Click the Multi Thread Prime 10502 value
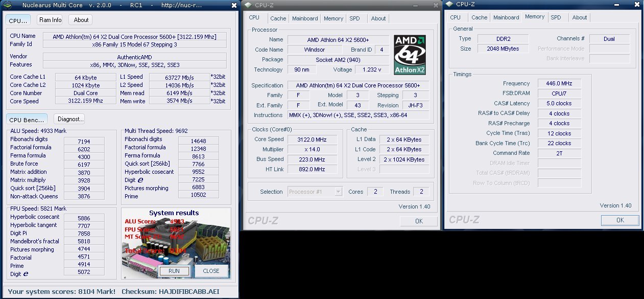Screen dimensions: 644x299 pos(199,195)
